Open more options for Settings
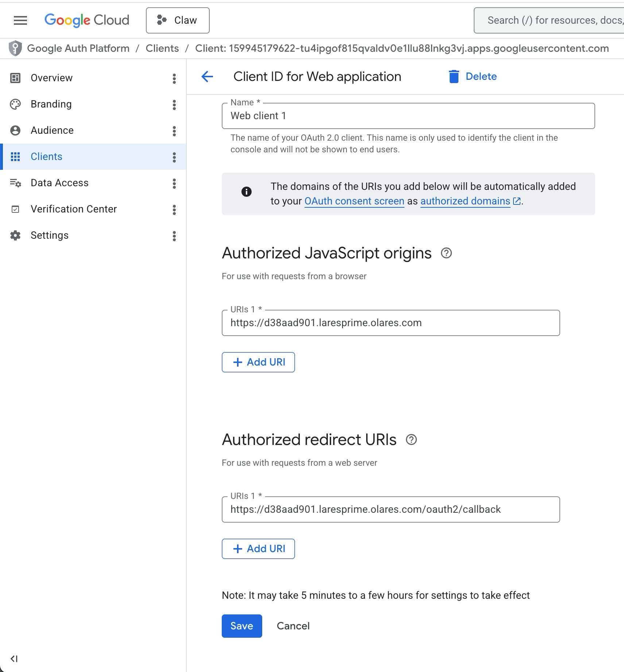Screen dimensions: 624x672 pyautogui.click(x=174, y=236)
